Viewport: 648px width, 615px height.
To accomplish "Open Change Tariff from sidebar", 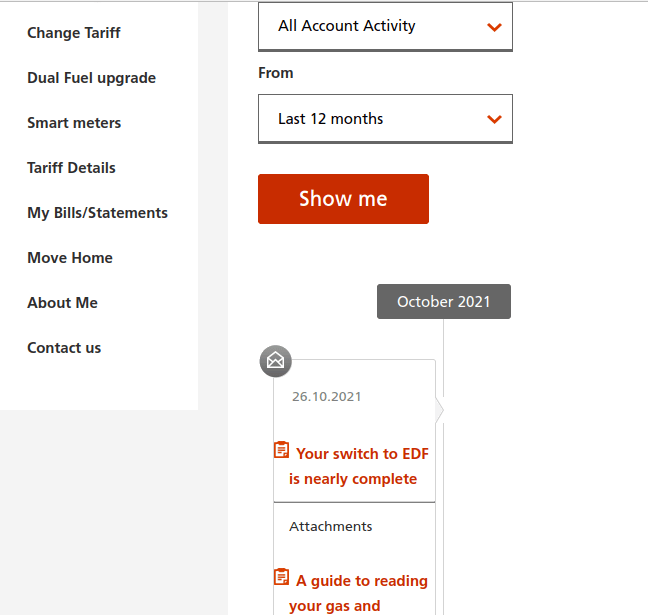I will pos(74,33).
